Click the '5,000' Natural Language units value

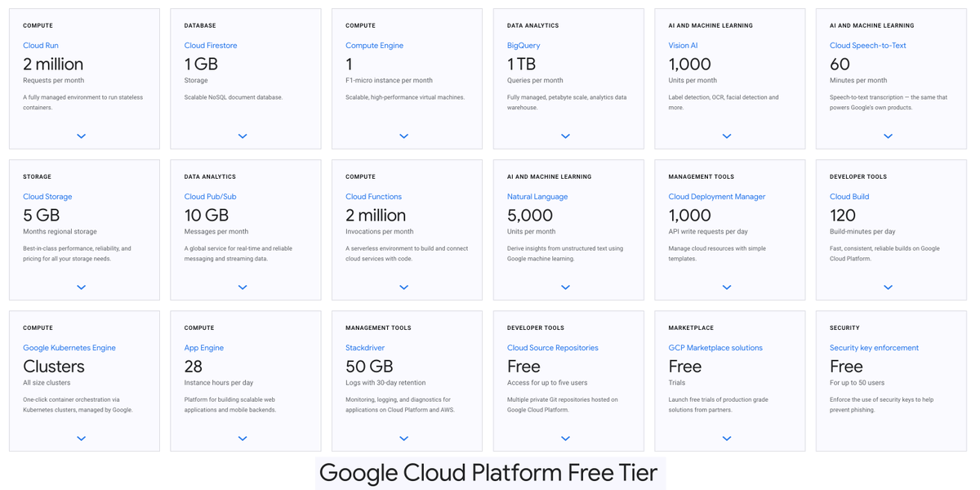coord(530,216)
